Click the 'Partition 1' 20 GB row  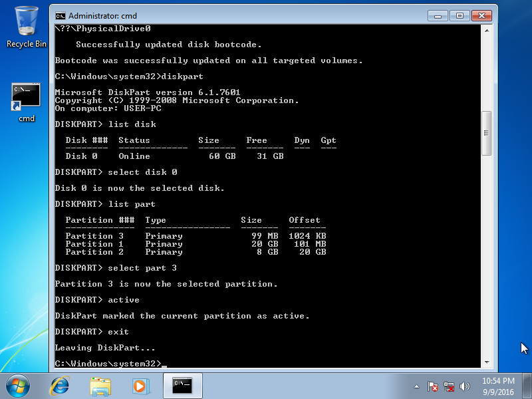pyautogui.click(x=196, y=244)
